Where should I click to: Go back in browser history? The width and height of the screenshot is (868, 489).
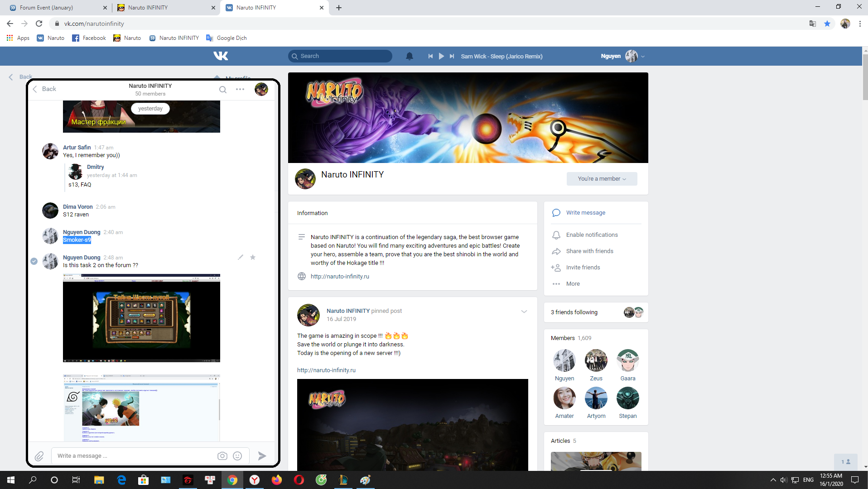(10, 24)
